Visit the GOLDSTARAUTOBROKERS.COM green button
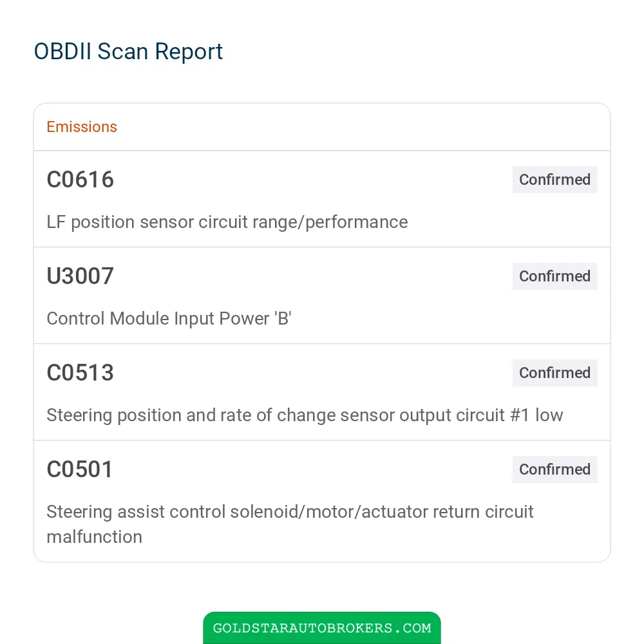Image resolution: width=644 pixels, height=644 pixels. coord(321,628)
